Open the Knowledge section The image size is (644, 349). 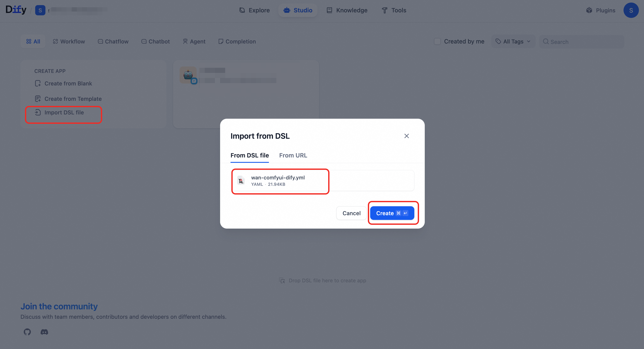347,10
